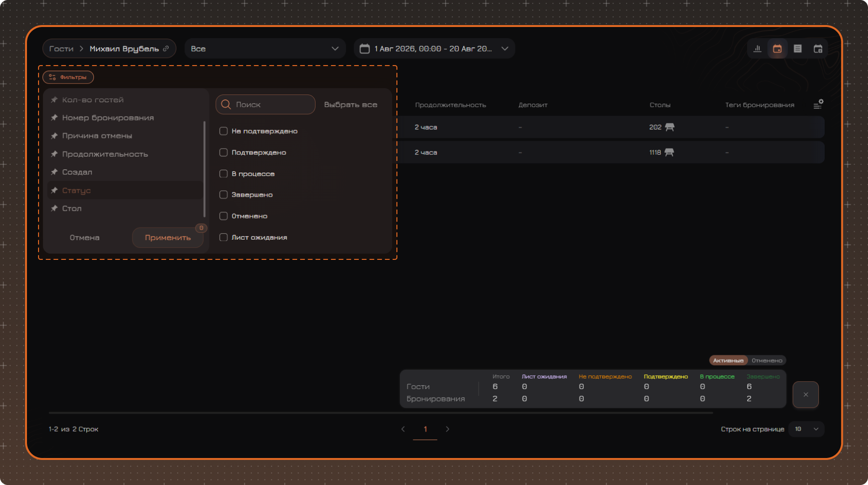Tick the В процессе checkbox
The height and width of the screenshot is (485, 868).
pos(224,174)
